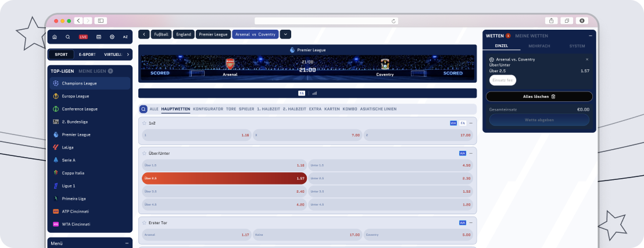Select the blue market search magnifier icon
This screenshot has height=248, width=644.
coord(144,109)
